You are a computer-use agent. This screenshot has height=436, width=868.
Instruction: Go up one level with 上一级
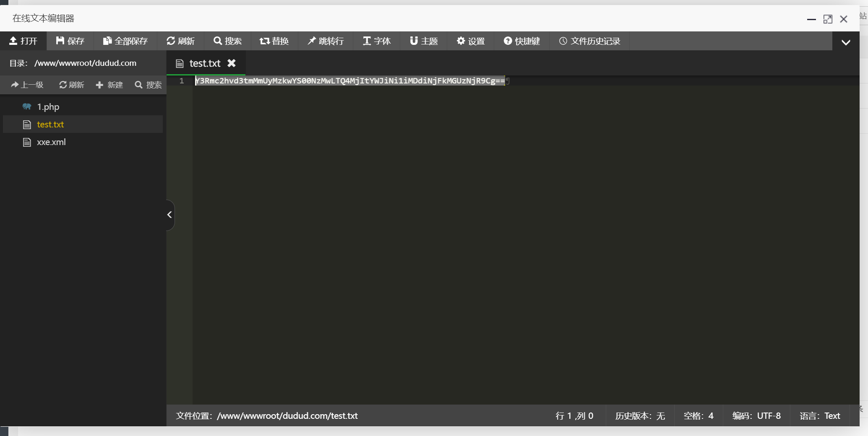tap(27, 85)
